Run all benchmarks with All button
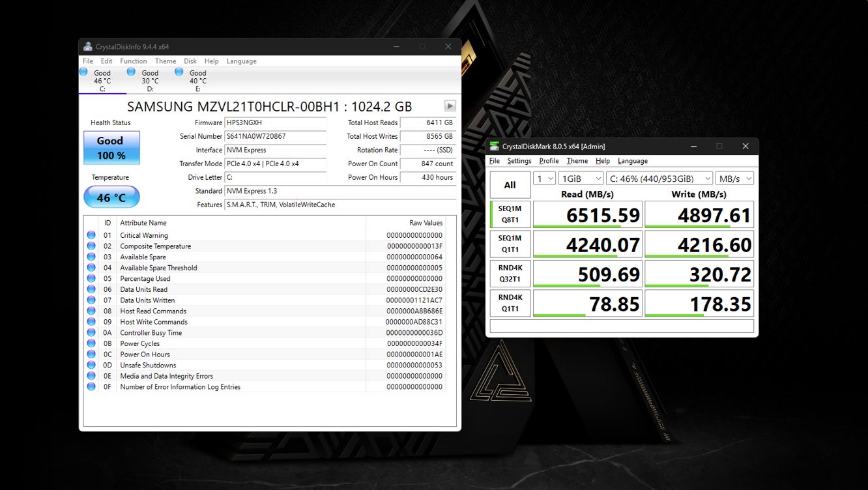The height and width of the screenshot is (490, 868). [510, 185]
